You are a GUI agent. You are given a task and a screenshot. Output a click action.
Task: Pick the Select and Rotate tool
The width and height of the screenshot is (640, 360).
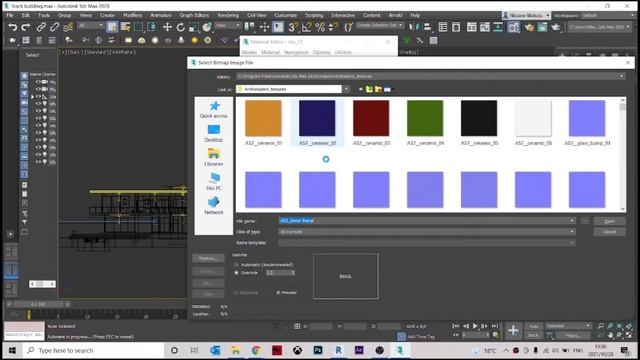(180, 27)
